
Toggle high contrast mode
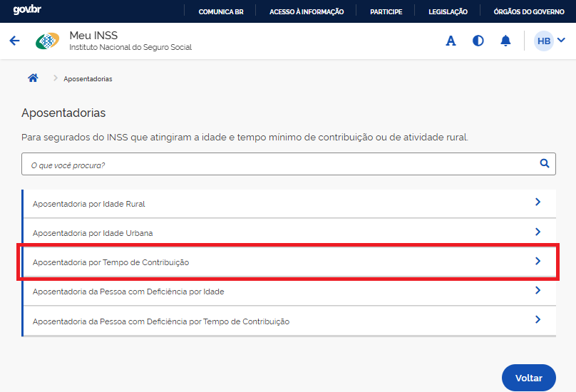click(478, 41)
